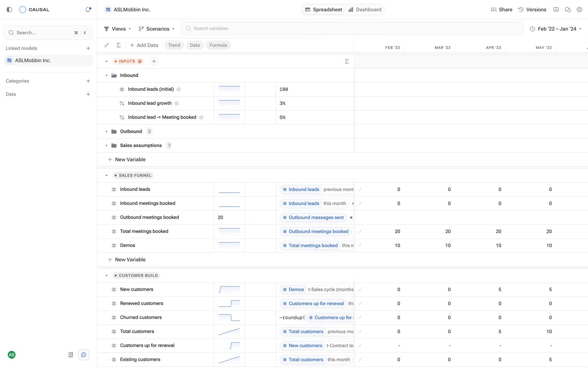Click the Search variables field

click(352, 29)
